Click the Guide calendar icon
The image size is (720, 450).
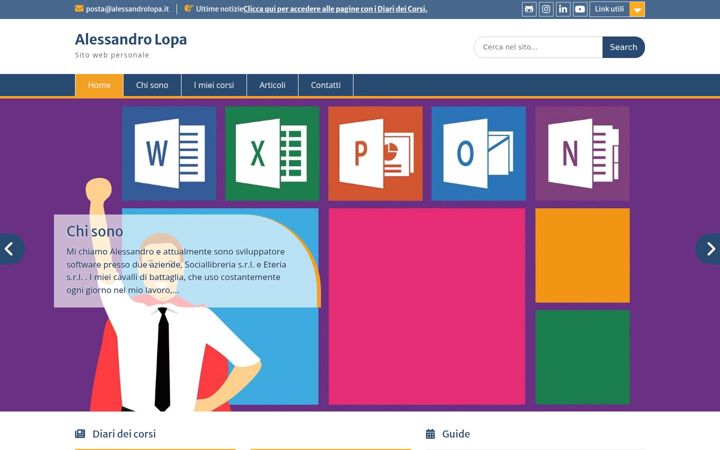[x=430, y=433]
